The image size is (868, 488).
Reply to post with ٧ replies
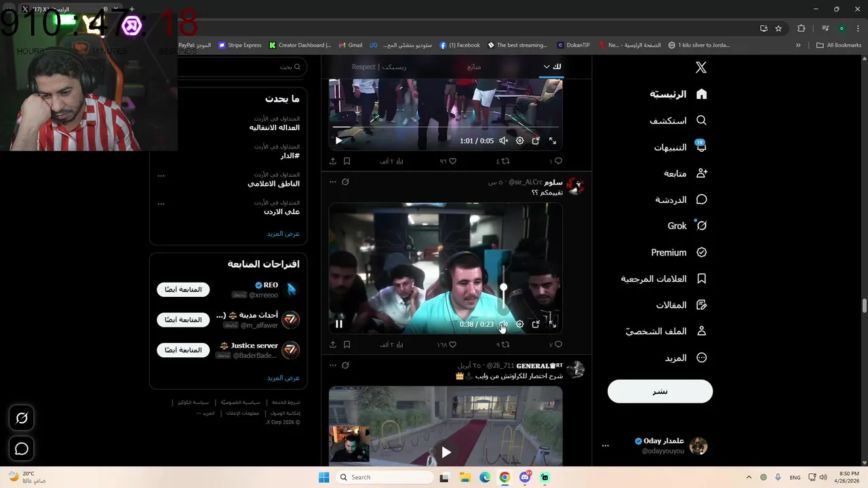click(x=555, y=344)
